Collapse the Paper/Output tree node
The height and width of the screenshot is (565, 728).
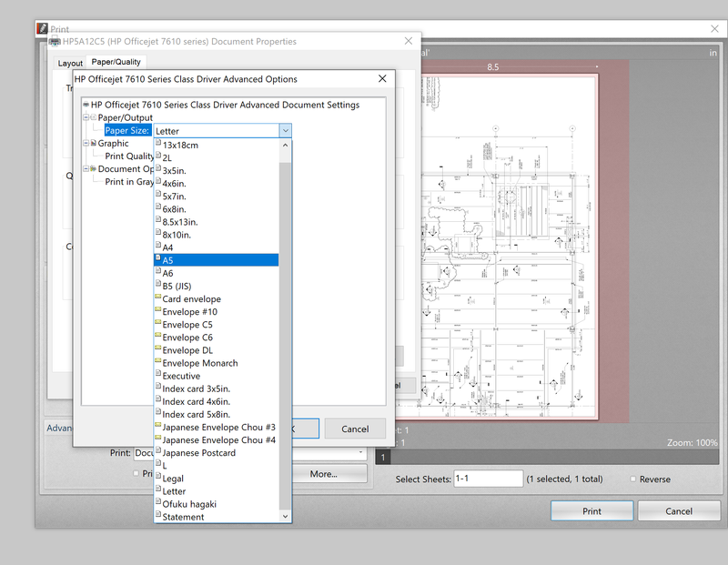[84, 117]
